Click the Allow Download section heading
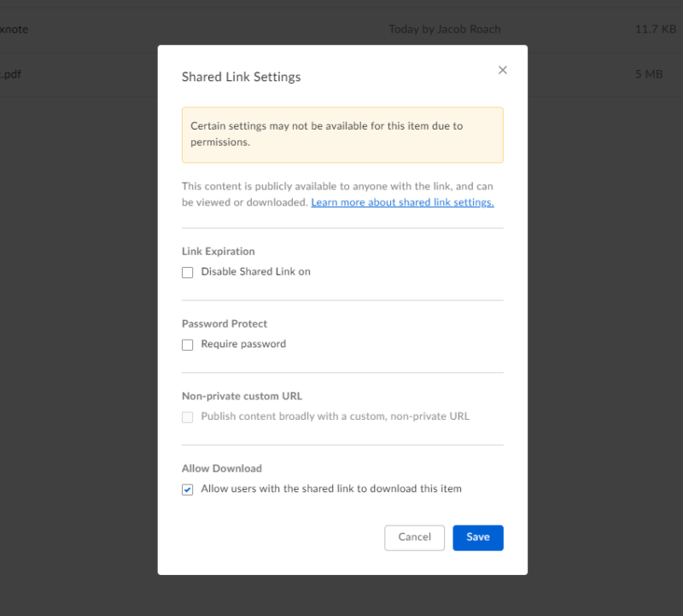The height and width of the screenshot is (616, 683). click(x=221, y=468)
